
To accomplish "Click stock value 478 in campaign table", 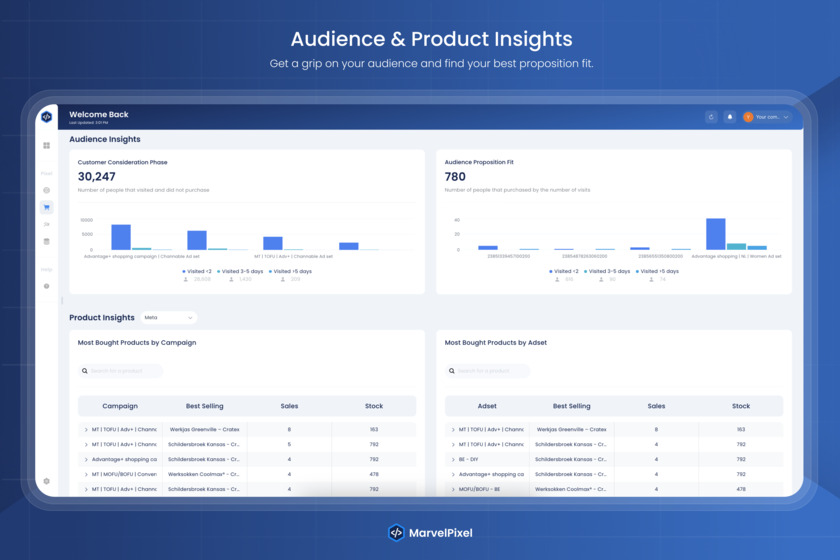I will pos(374,475).
